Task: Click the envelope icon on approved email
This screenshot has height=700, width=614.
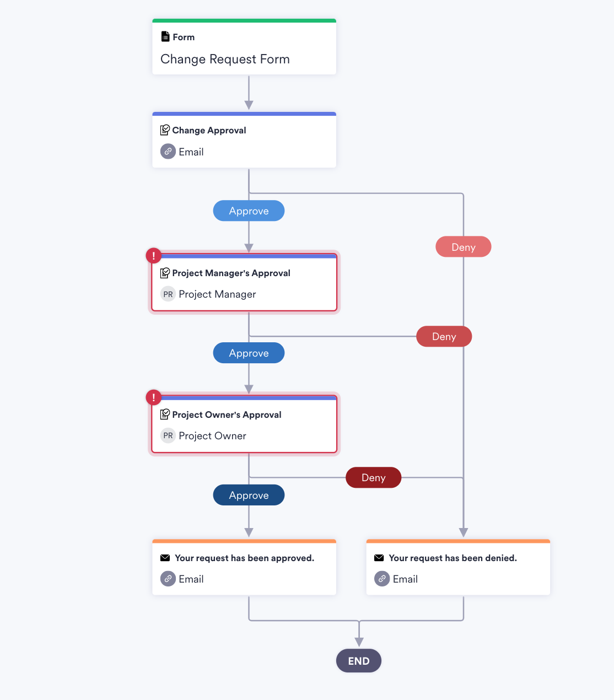Action: pos(165,558)
